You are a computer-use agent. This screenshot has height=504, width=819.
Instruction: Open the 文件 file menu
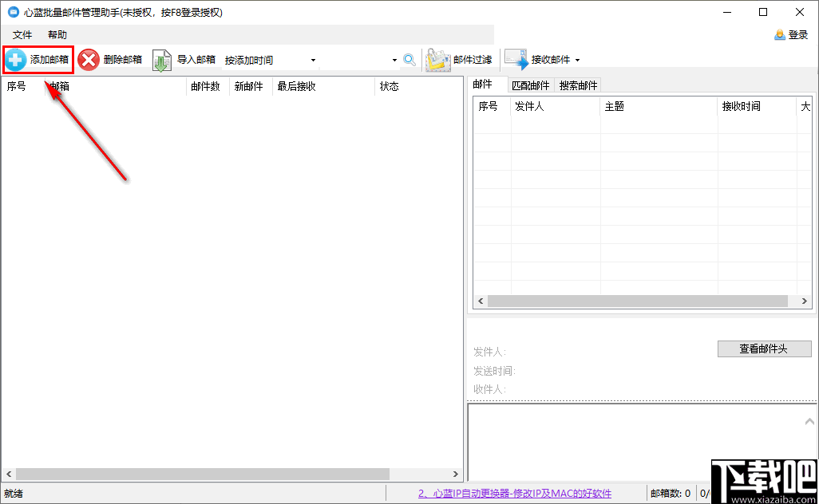coord(22,34)
